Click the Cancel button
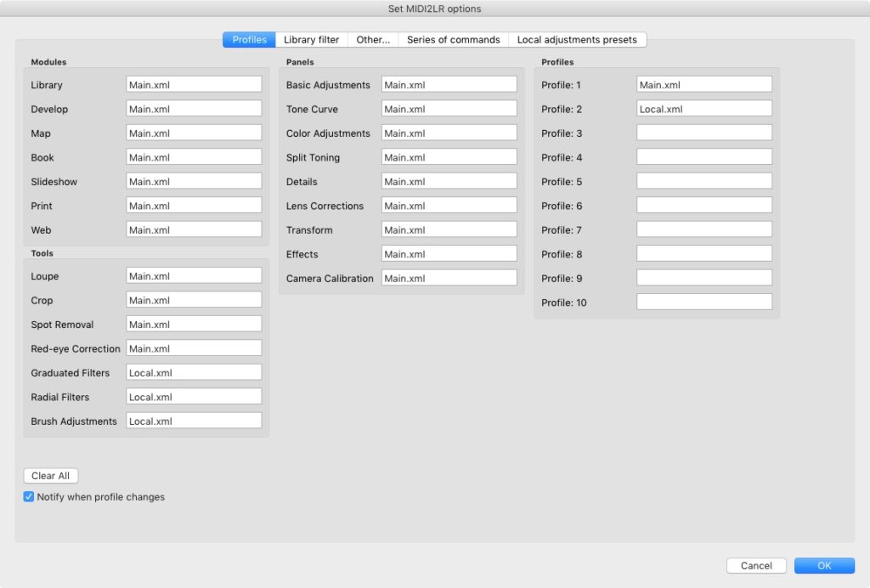Screen dimensions: 870x588 [x=756, y=566]
